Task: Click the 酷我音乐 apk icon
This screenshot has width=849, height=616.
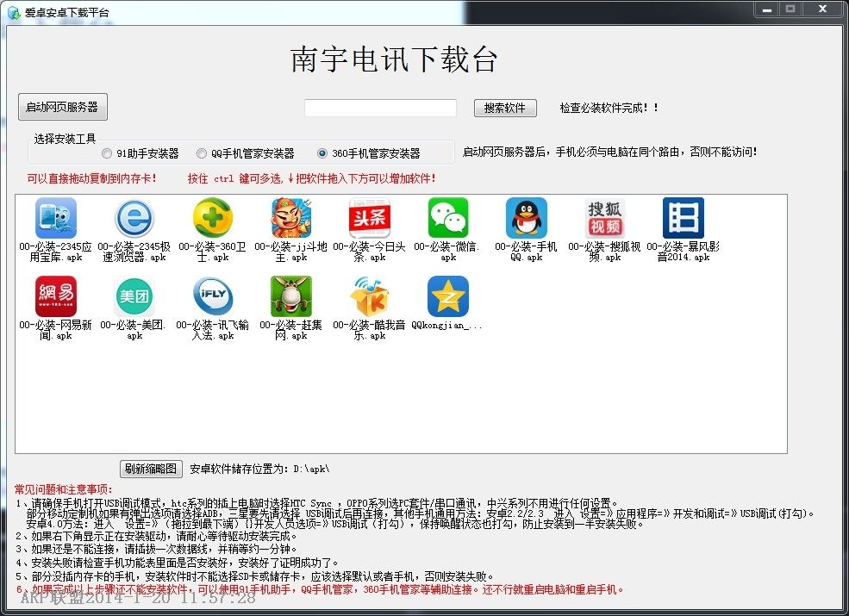Action: tap(370, 296)
